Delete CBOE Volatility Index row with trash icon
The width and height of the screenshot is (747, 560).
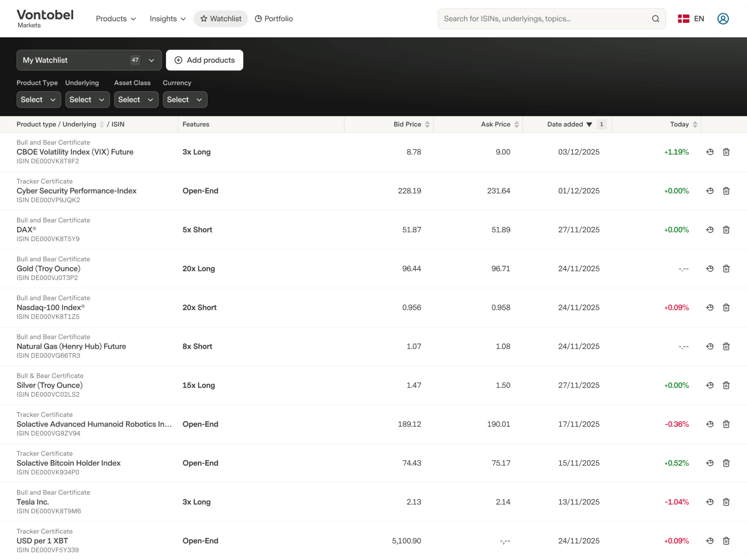tap(726, 152)
